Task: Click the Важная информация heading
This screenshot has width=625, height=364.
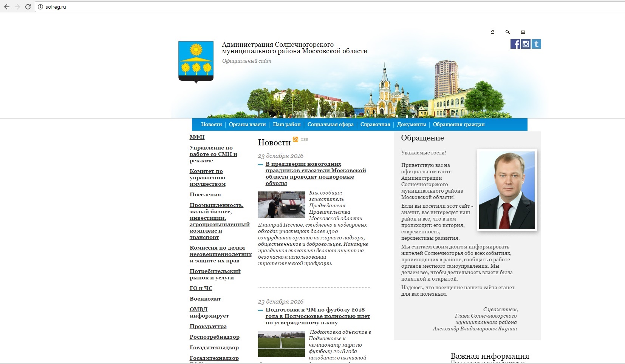Action: coord(490,356)
